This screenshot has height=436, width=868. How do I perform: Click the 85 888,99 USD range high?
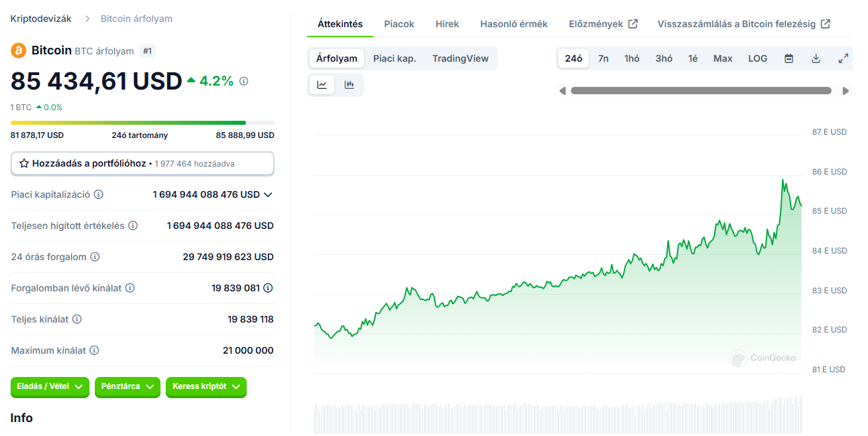(245, 135)
